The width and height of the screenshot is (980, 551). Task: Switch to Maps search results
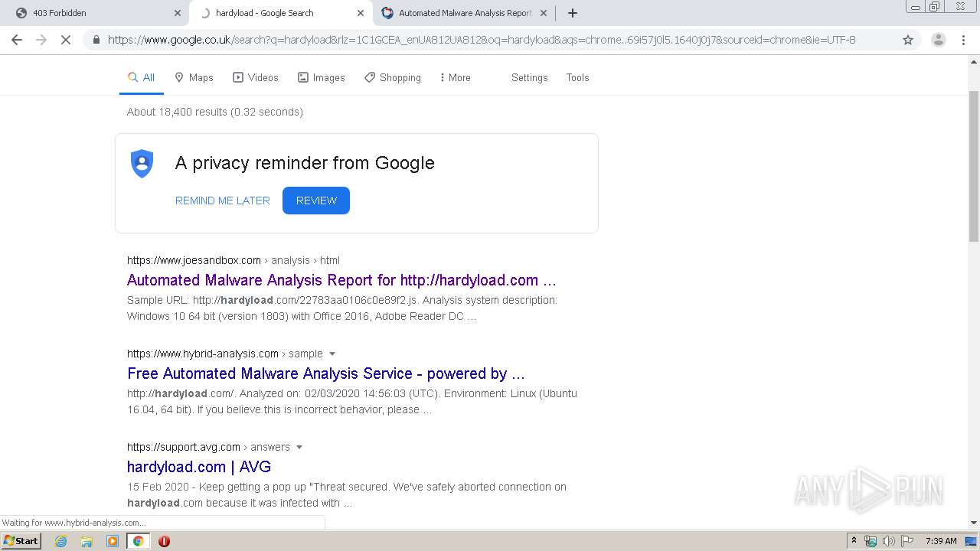point(194,77)
